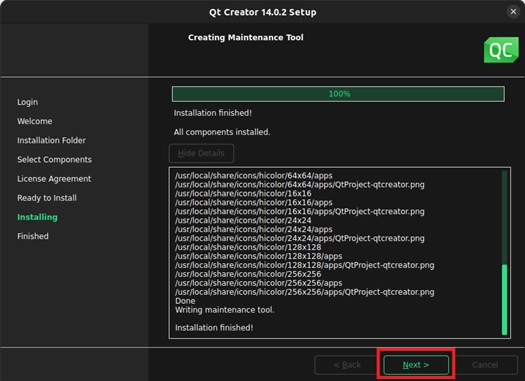Select the Installation Folder step
The width and height of the screenshot is (525, 381).
tap(52, 140)
